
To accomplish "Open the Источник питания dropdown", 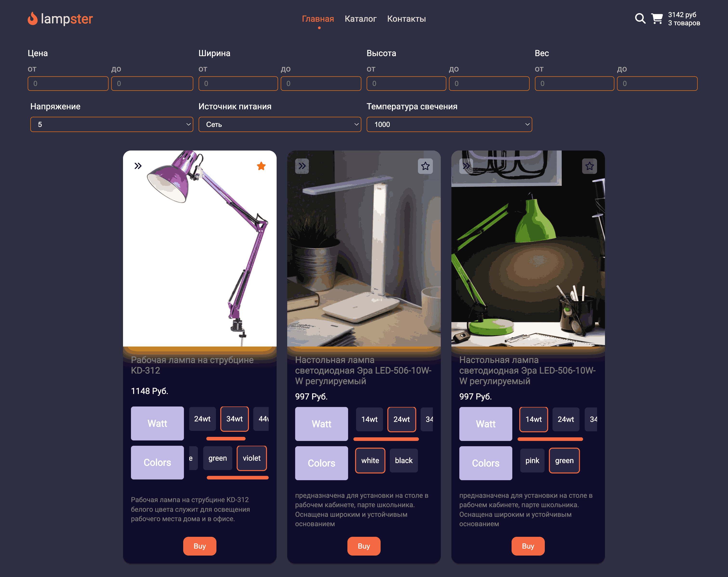I will 279,124.
